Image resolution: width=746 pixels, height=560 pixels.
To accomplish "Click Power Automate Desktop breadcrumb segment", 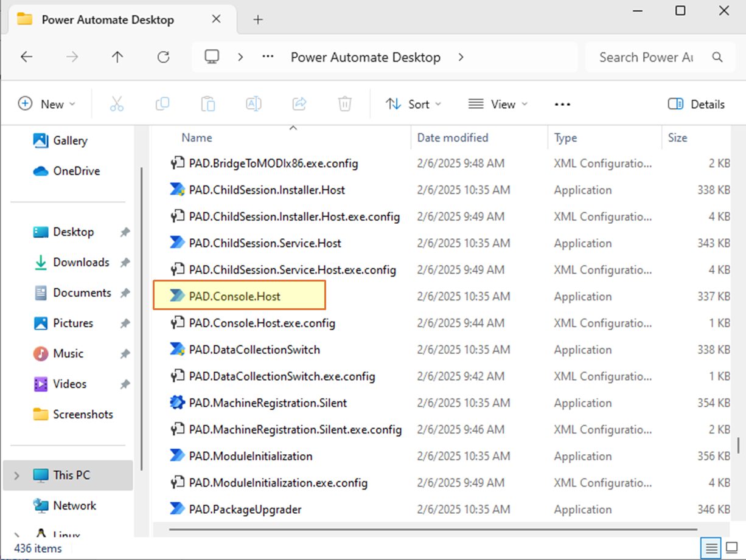I will coord(366,57).
